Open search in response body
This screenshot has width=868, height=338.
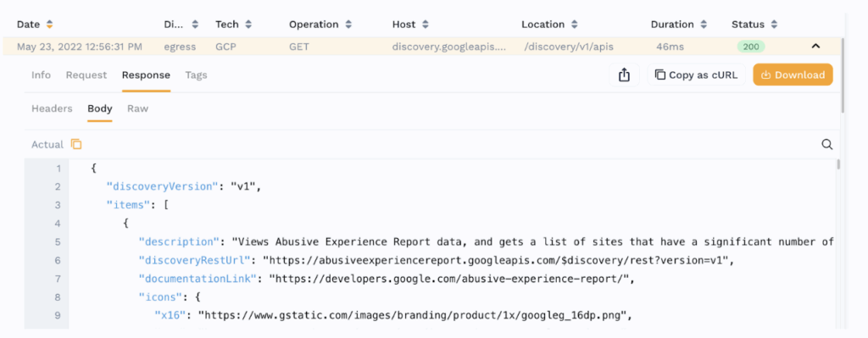tap(827, 144)
